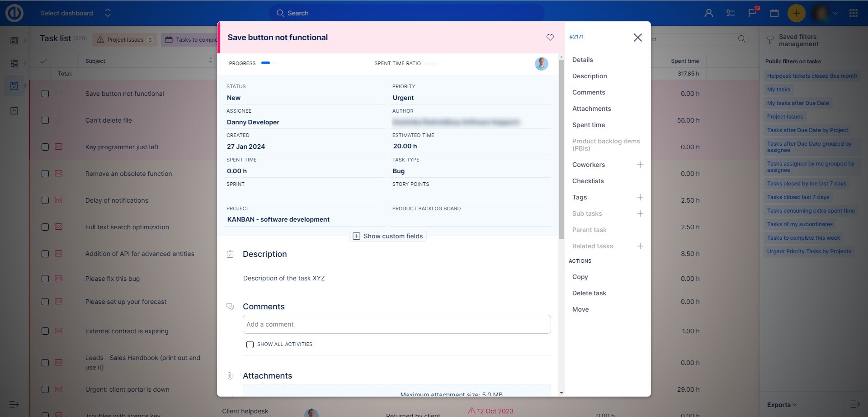The image size is (868, 417).
Task: Jump to Spent time in modal menu
Action: (x=589, y=125)
